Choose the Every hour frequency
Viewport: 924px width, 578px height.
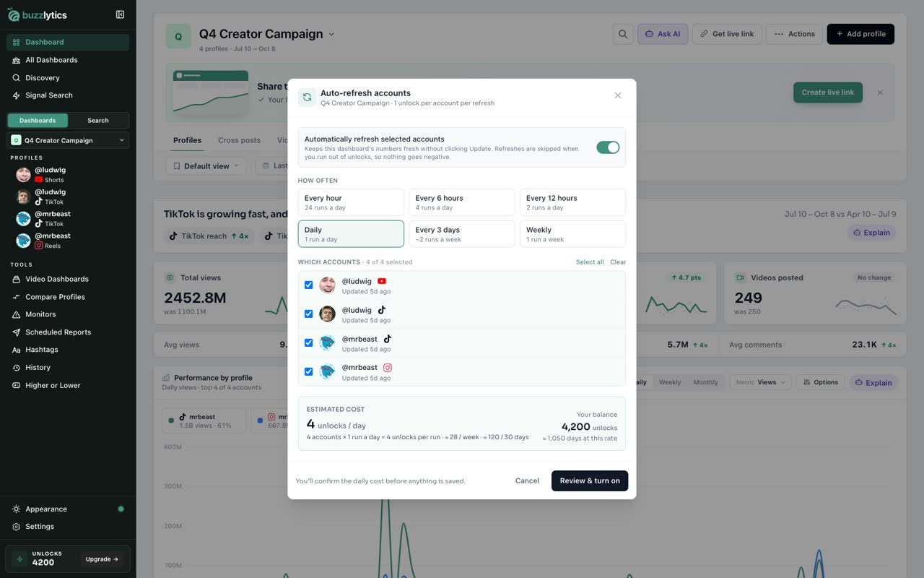(351, 202)
